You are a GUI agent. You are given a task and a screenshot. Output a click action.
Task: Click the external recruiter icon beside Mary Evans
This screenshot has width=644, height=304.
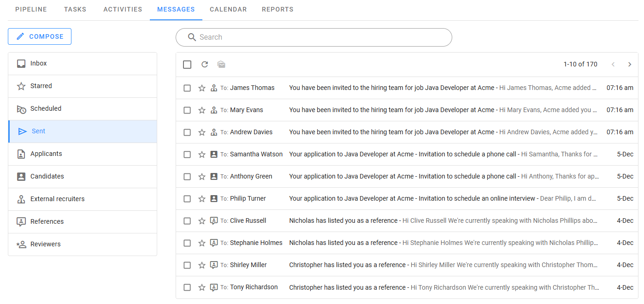coord(213,110)
